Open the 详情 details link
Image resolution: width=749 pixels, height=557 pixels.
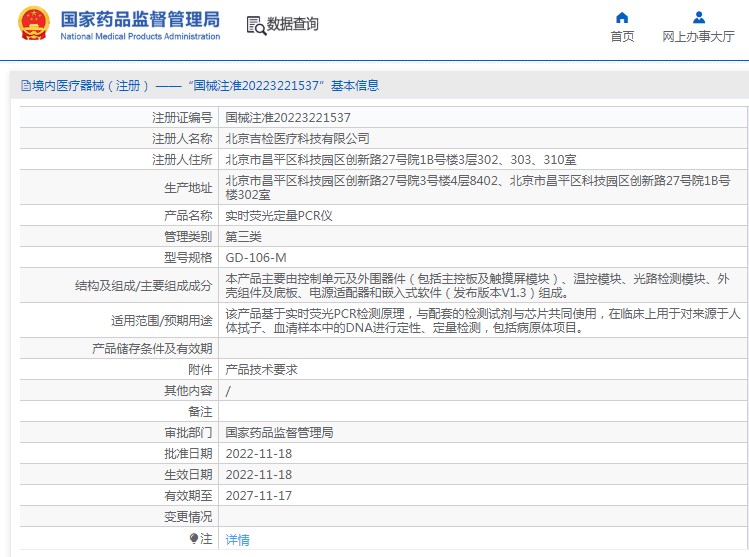coord(237,540)
